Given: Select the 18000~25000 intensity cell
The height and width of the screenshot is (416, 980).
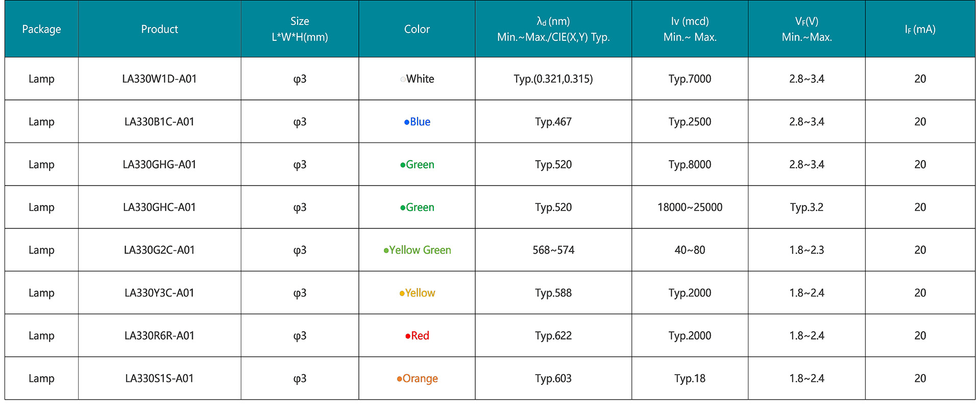Looking at the screenshot, I should (x=690, y=207).
